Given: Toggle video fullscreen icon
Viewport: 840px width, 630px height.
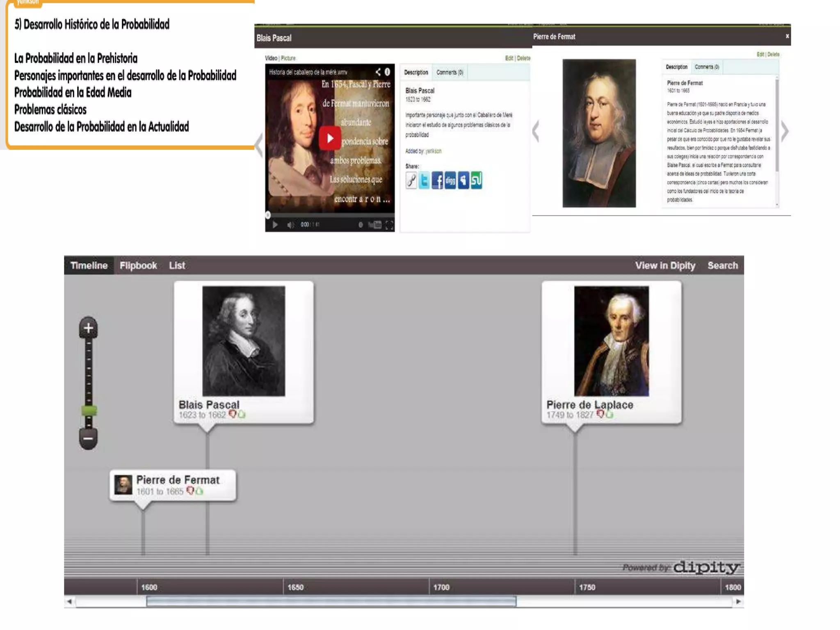Looking at the screenshot, I should (x=389, y=225).
